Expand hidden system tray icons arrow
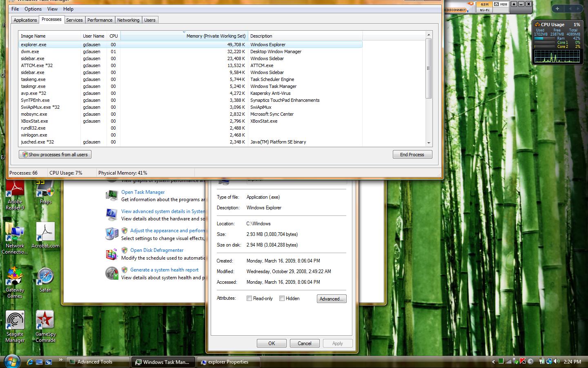Viewport: 588px width, 368px height. coord(493,362)
